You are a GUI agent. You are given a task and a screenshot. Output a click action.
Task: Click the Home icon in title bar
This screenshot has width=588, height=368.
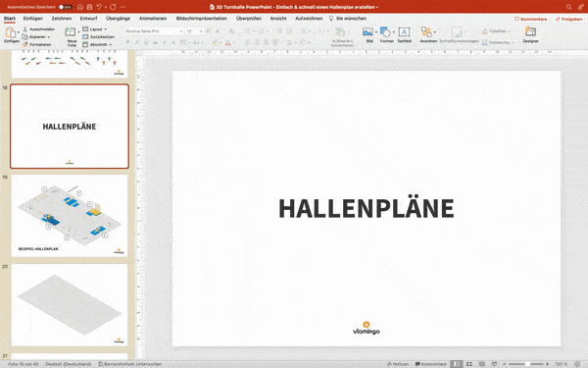point(80,7)
